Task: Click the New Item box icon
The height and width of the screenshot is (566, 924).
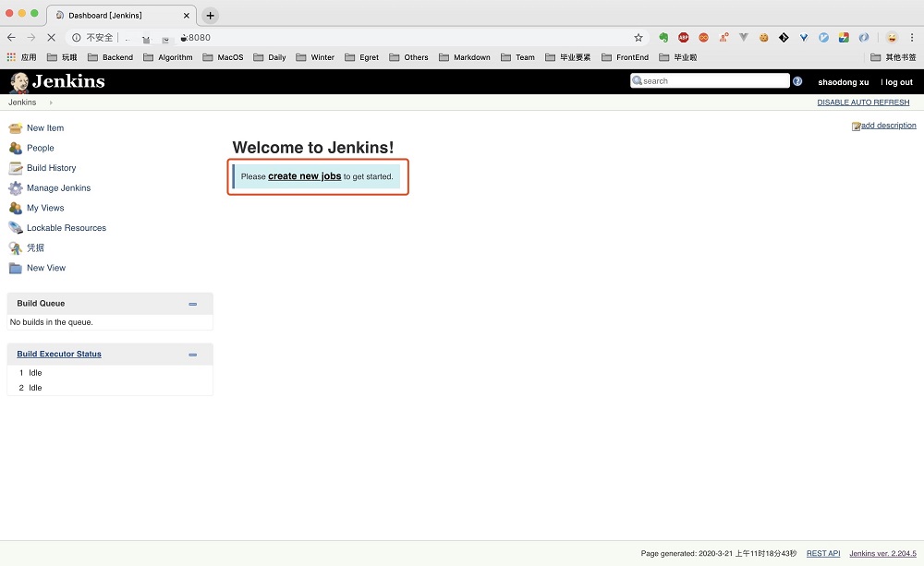Action: coord(16,127)
